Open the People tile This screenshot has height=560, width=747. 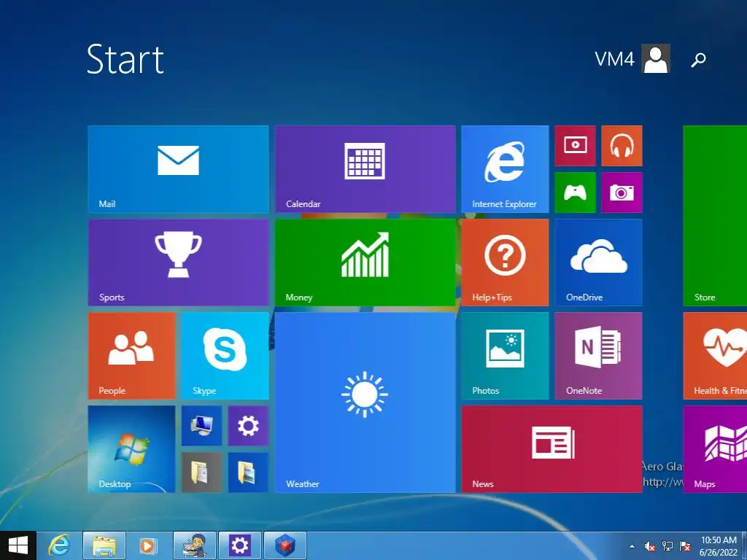coord(131,355)
